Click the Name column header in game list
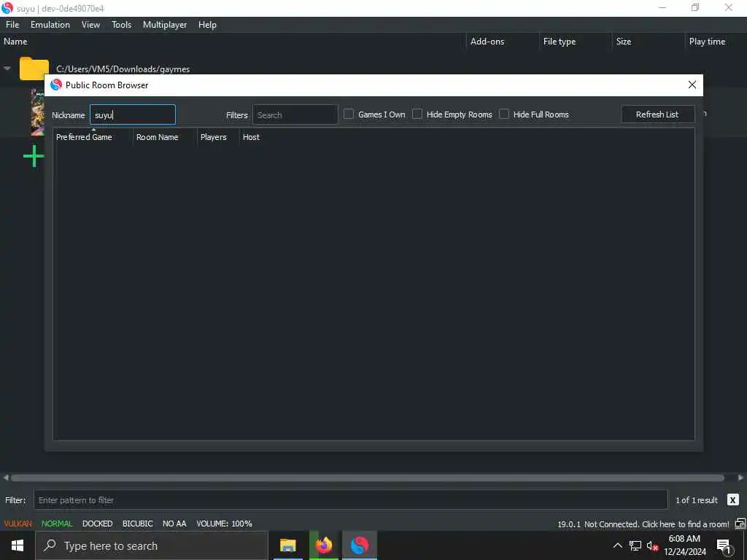 [x=15, y=42]
